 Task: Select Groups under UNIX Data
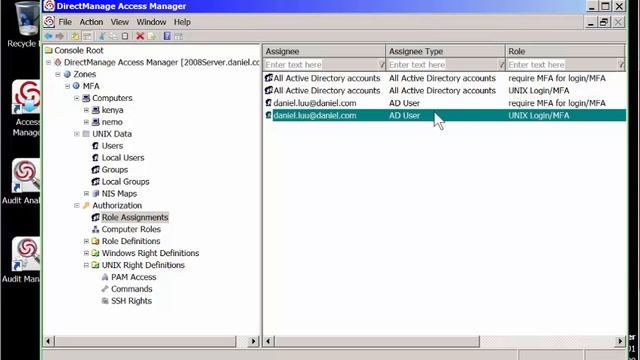115,169
